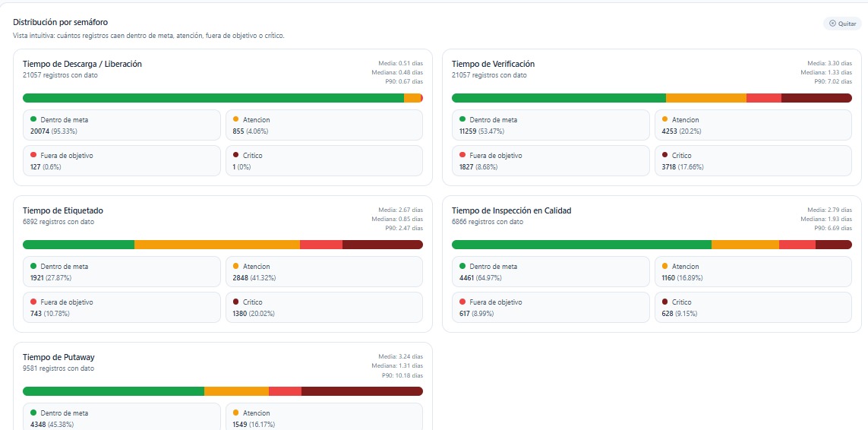Select orange segment of Tiempo de Etiquetado bar
868x430 pixels.
217,245
